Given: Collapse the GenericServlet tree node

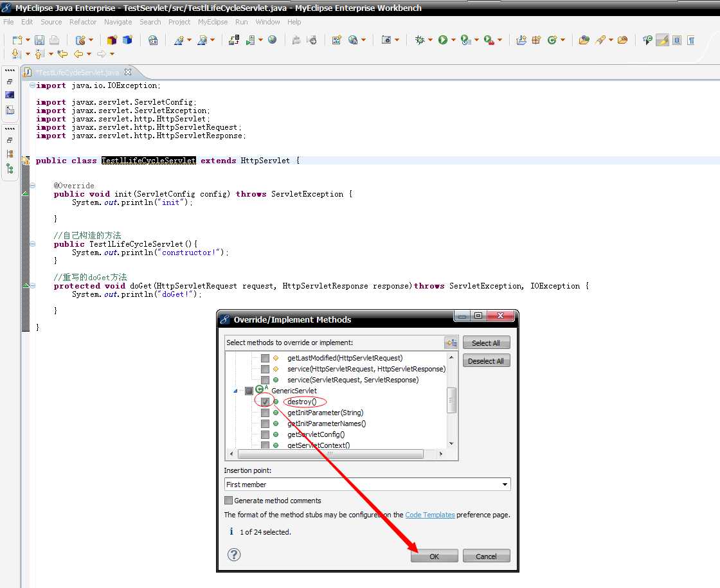Looking at the screenshot, I should coord(235,391).
